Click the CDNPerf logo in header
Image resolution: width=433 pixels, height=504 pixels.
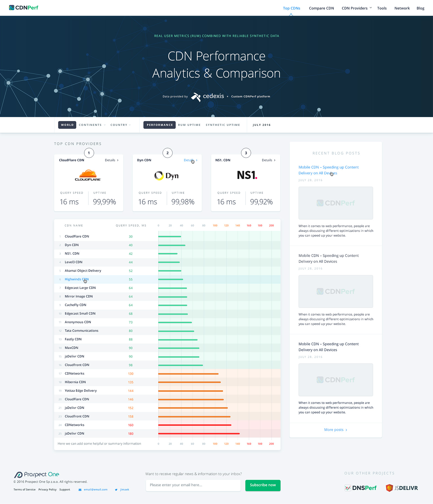[x=23, y=8]
